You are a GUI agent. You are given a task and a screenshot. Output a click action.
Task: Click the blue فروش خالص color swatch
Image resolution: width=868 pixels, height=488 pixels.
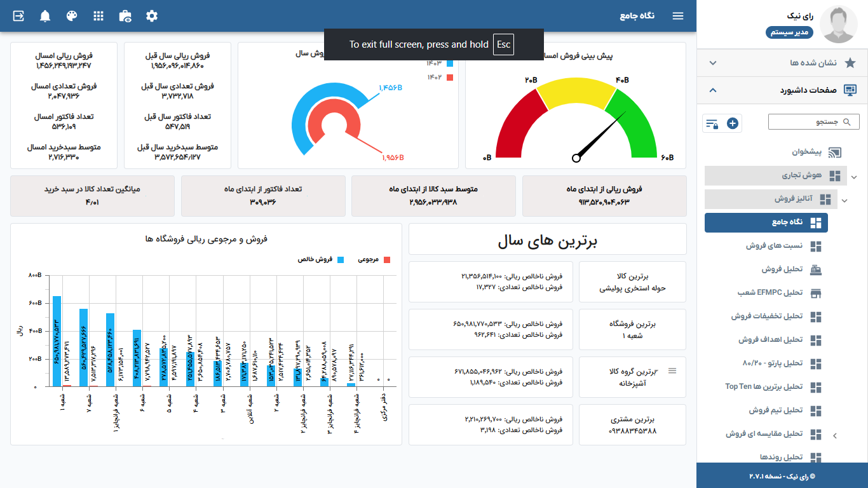341,259
